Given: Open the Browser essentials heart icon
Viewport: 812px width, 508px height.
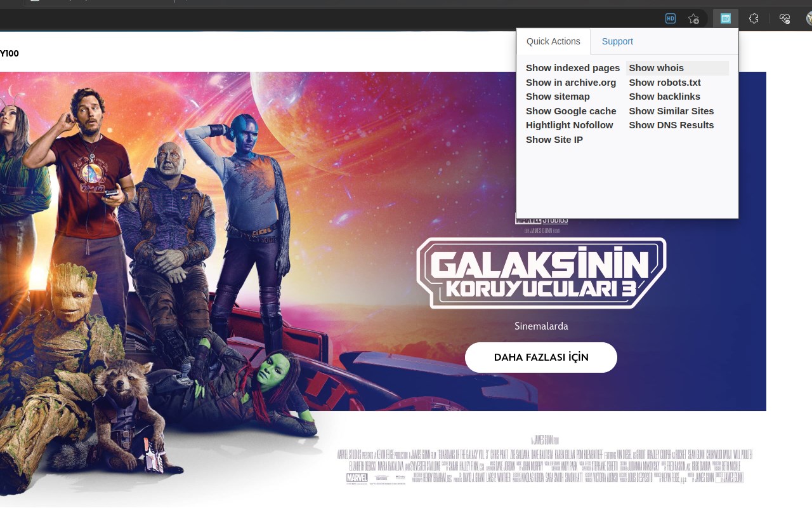Looking at the screenshot, I should click(785, 18).
